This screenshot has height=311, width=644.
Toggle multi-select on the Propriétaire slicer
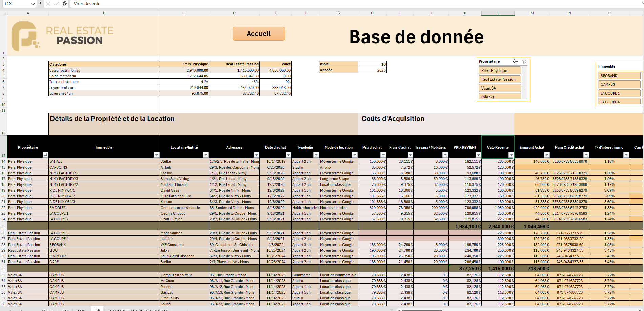515,61
